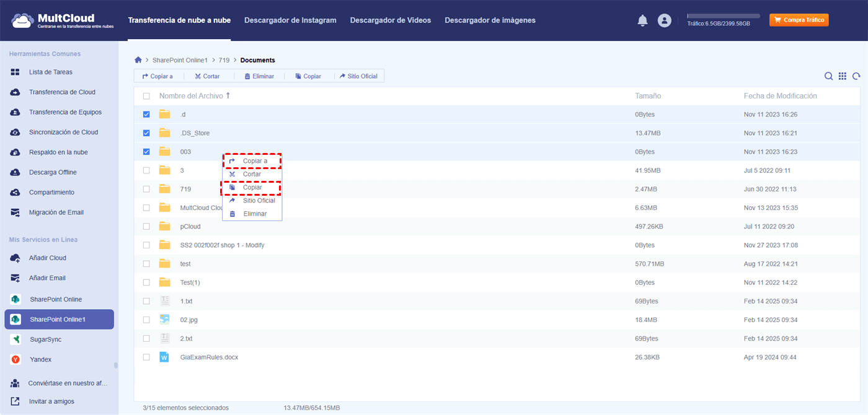The image size is (868, 415).
Task: Click Sitio Oficial toolbar button
Action: pyautogui.click(x=359, y=76)
